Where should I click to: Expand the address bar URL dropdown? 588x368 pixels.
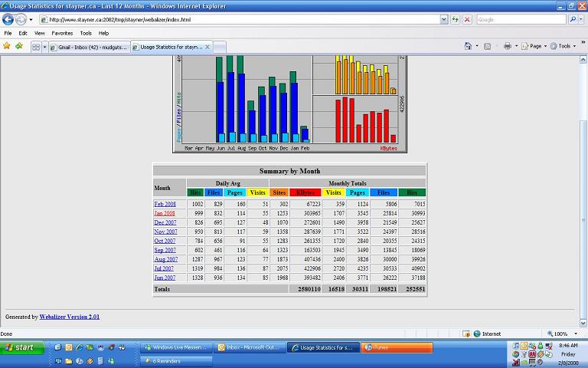[x=444, y=19]
